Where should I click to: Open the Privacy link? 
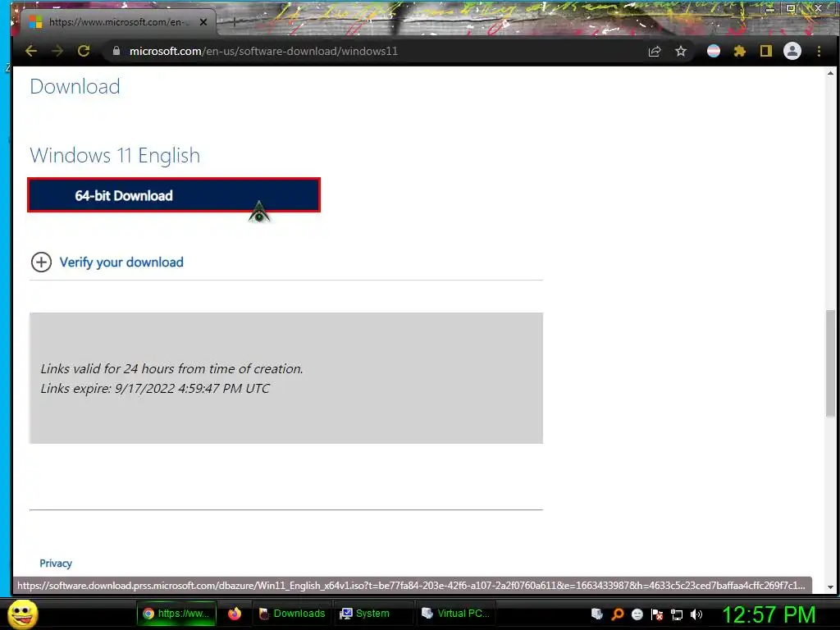pos(56,563)
